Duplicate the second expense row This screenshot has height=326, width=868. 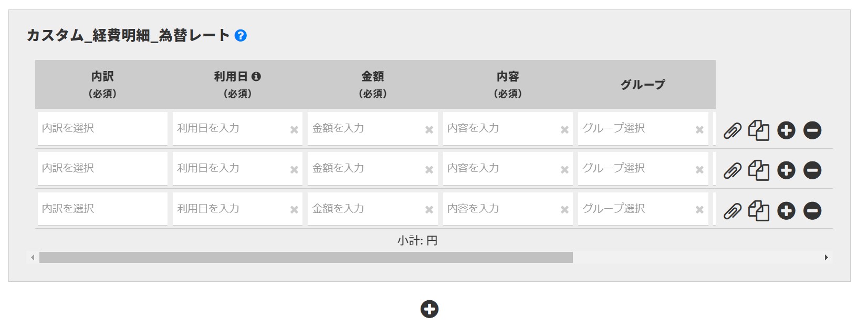pyautogui.click(x=758, y=170)
